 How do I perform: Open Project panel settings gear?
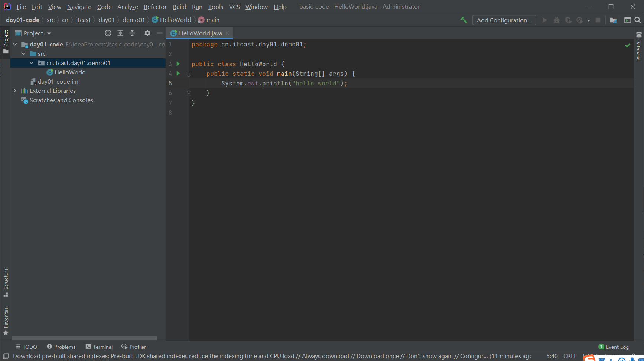click(147, 33)
